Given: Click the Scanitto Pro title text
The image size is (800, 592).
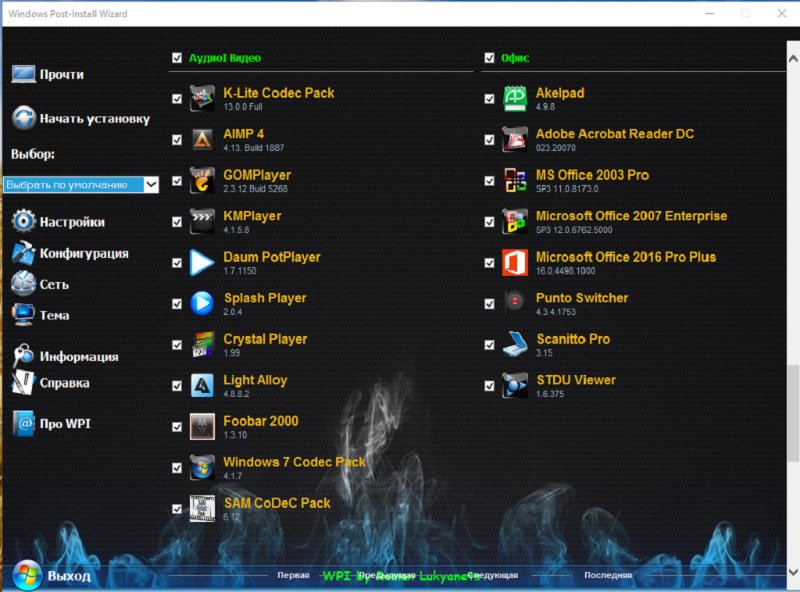Looking at the screenshot, I should [573, 339].
